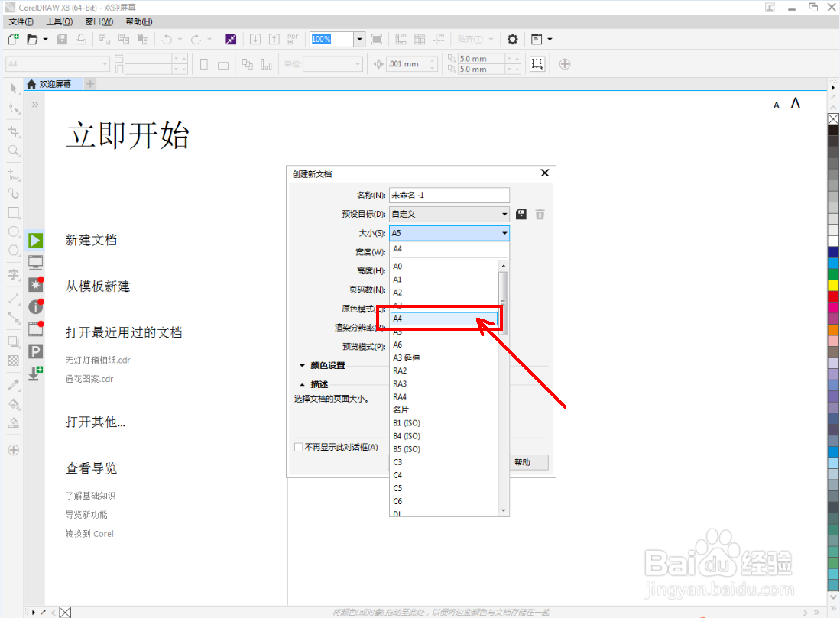This screenshot has width=840, height=618.
Task: Open the application launcher dropdown arrow
Action: (550, 39)
